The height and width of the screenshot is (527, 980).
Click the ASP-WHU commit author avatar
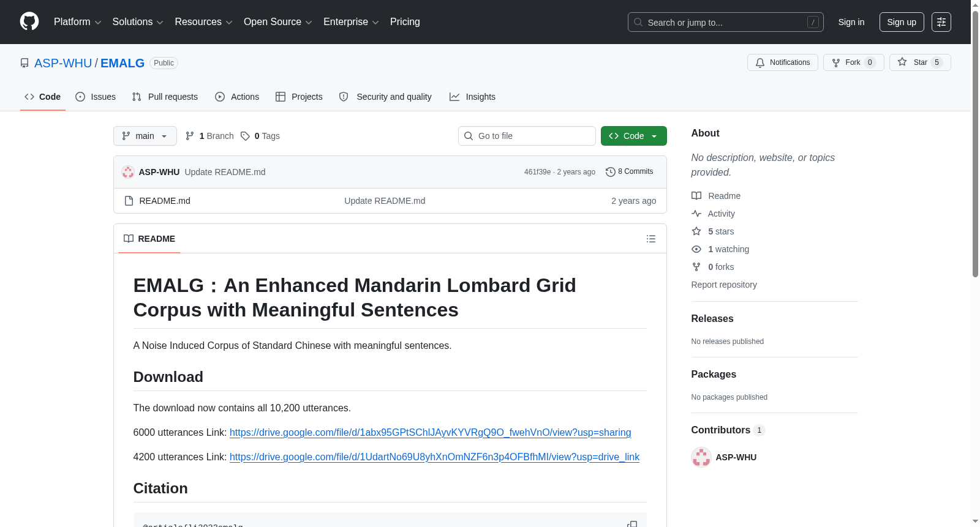click(128, 172)
